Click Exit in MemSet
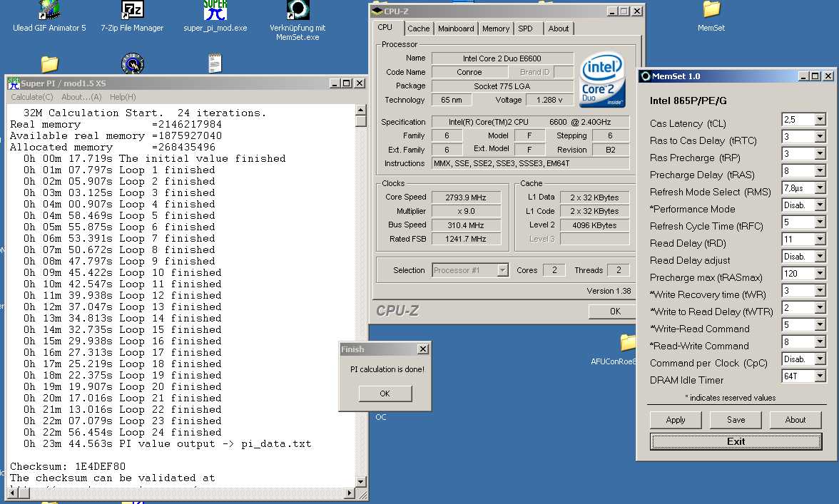Viewport: 839px width, 504px height. click(736, 441)
